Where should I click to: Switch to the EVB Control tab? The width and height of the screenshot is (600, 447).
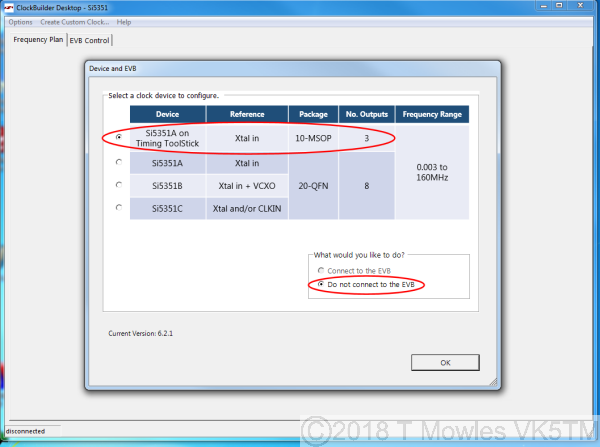coord(90,40)
